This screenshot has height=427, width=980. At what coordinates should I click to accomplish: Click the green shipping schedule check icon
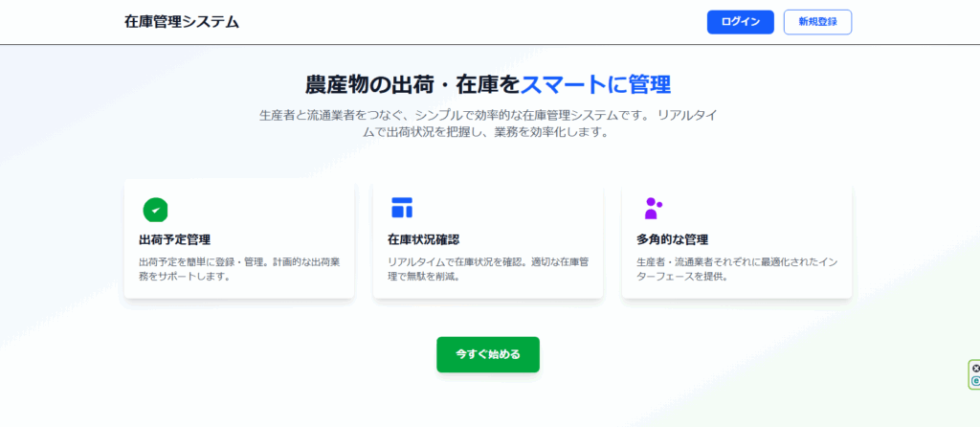[x=155, y=209]
